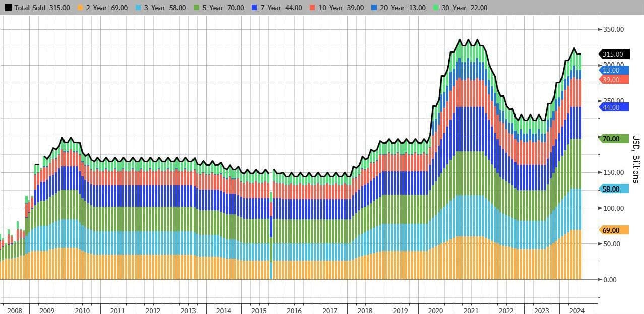Select the 2015 year label on timeline

[259, 311]
